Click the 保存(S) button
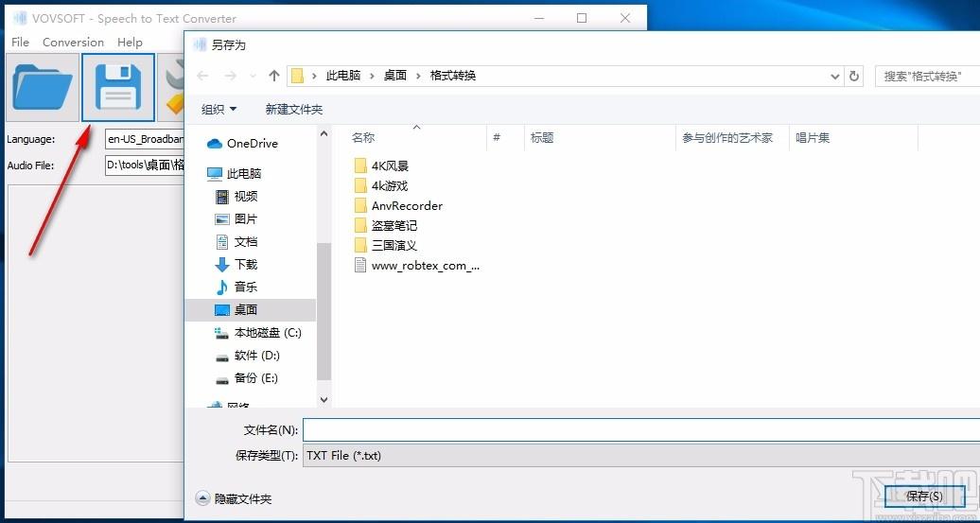This screenshot has width=980, height=523. click(x=924, y=497)
